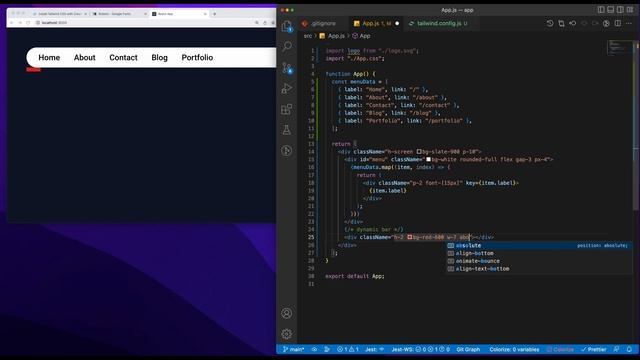Click the timeline history icon in editor toolbar
Screen dimensions: 640x360
coord(550,24)
